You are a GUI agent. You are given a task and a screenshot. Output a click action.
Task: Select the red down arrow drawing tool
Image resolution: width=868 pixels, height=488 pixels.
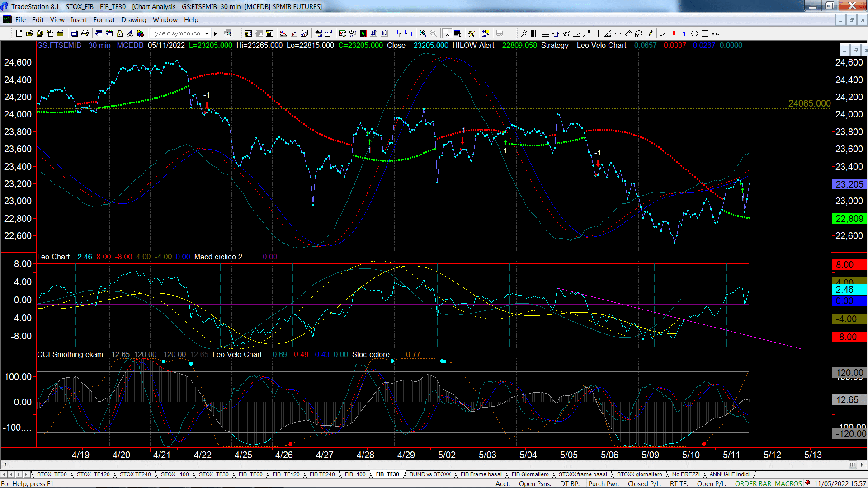pos(674,33)
